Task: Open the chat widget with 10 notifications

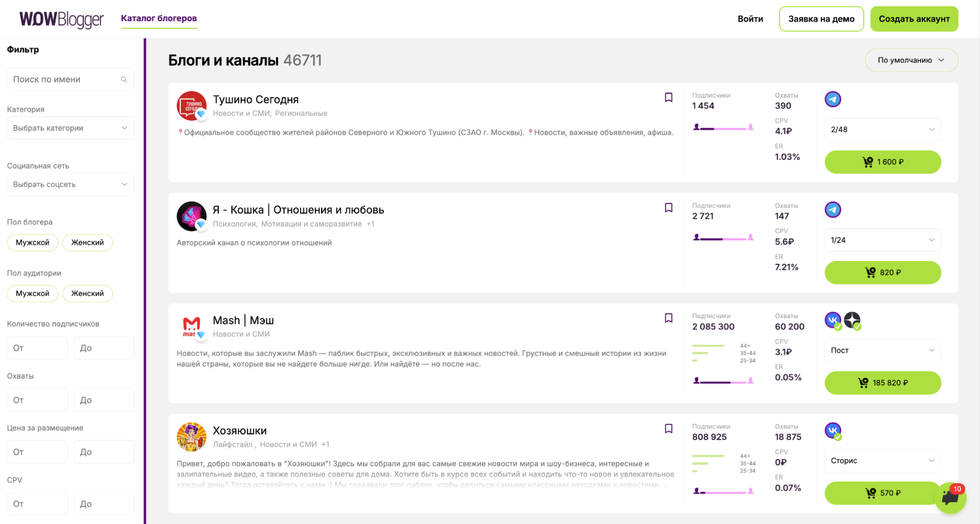Action: point(950,498)
